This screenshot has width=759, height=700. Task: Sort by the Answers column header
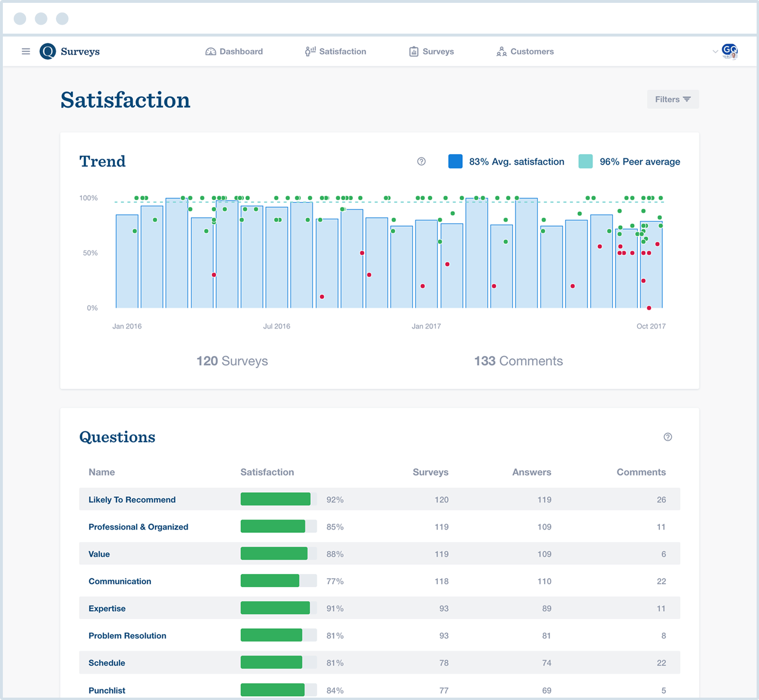(532, 472)
